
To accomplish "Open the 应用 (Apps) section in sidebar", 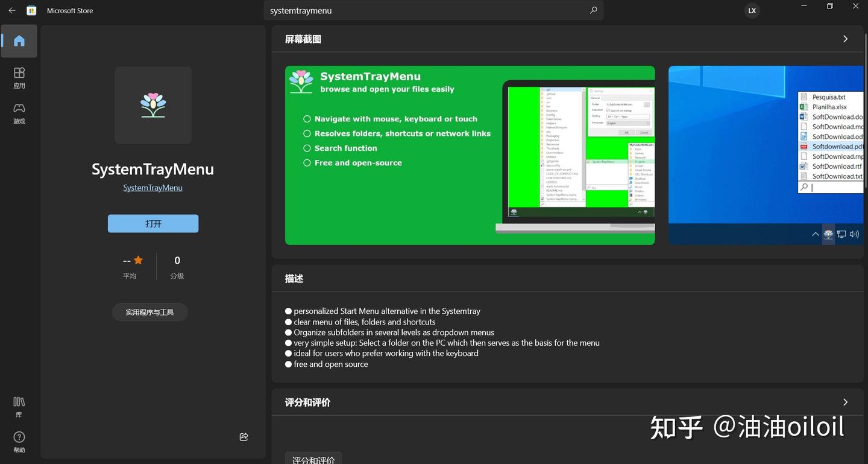I will pos(19,77).
